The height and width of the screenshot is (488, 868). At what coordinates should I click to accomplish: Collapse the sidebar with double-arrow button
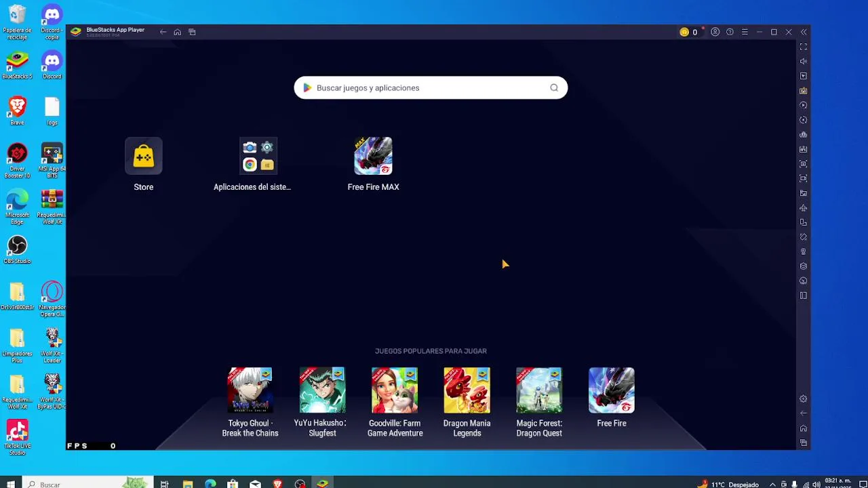[x=804, y=32]
